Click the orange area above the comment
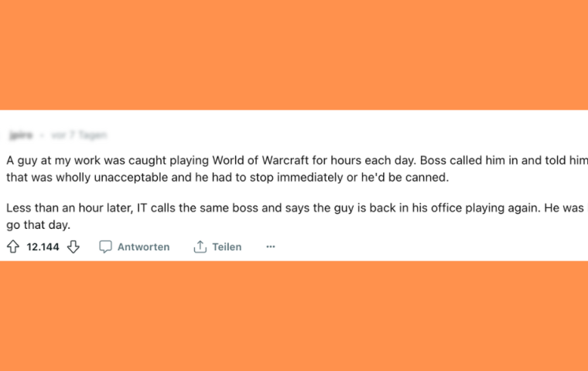 pyautogui.click(x=294, y=55)
